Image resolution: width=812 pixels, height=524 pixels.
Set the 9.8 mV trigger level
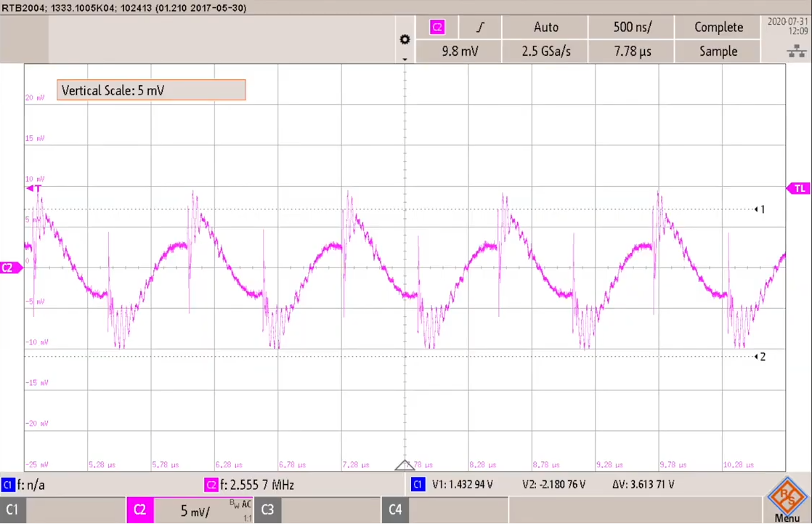click(x=459, y=52)
